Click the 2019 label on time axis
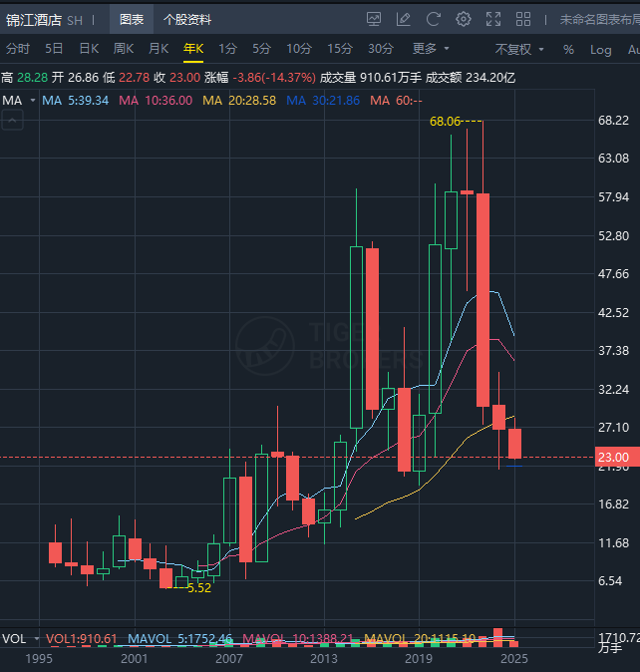This screenshot has height=672, width=640. [419, 659]
